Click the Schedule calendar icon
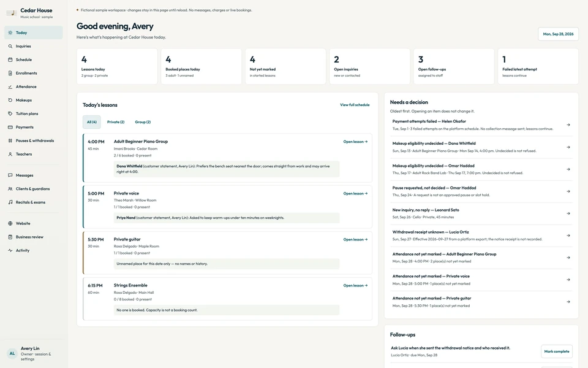The image size is (588, 368). pos(10,59)
